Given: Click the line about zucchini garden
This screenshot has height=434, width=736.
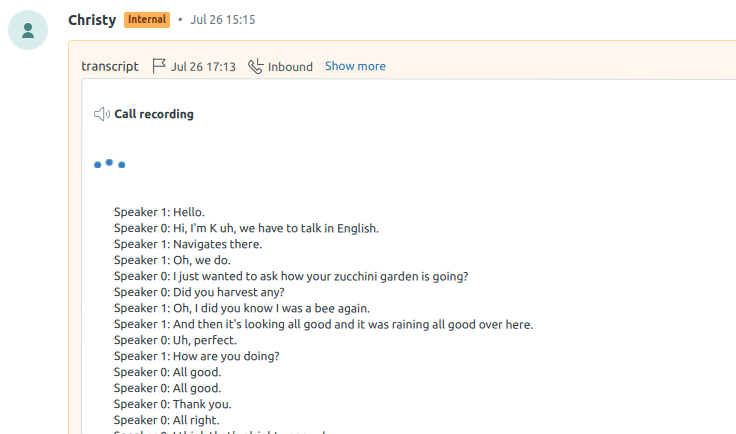Looking at the screenshot, I should click(x=291, y=276).
